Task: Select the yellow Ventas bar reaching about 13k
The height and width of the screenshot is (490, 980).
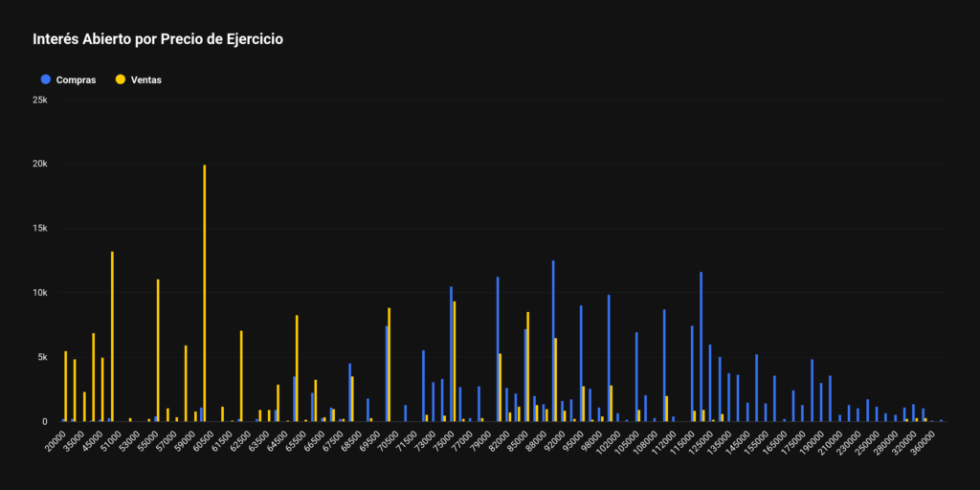Action: coord(112,335)
